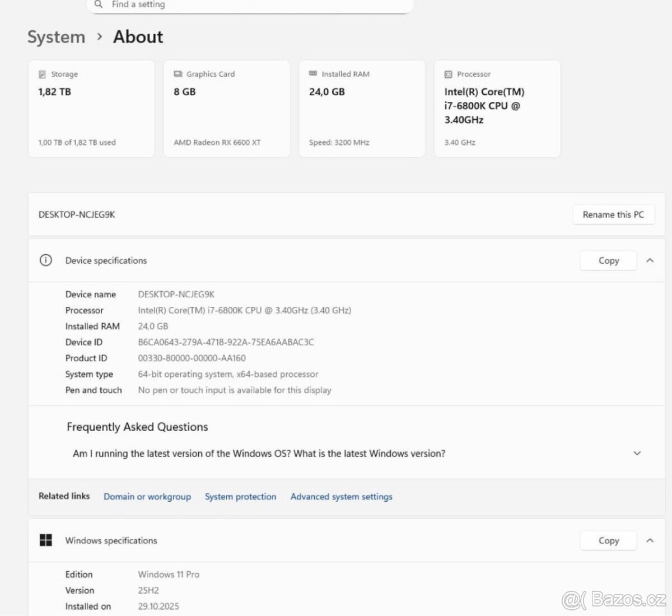
Task: Select the Device ID value text
Action: pos(226,342)
